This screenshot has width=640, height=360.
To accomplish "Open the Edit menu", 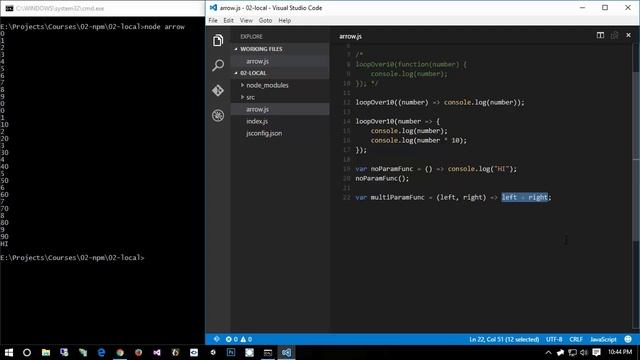I will pos(229,20).
